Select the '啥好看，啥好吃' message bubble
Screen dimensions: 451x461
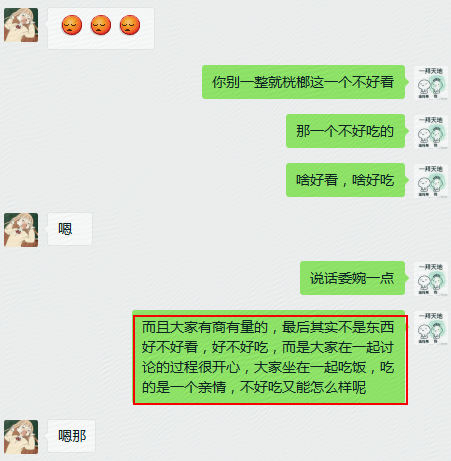(x=347, y=180)
